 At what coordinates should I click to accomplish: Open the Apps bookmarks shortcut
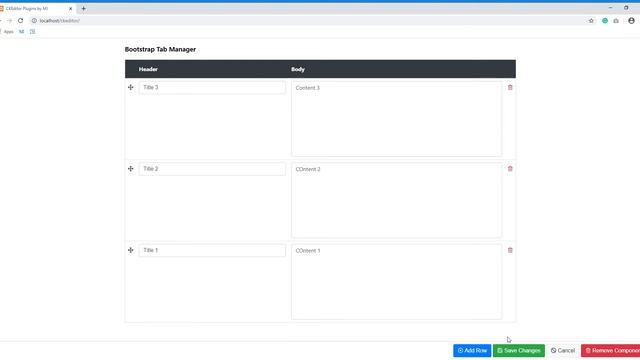tap(7, 31)
